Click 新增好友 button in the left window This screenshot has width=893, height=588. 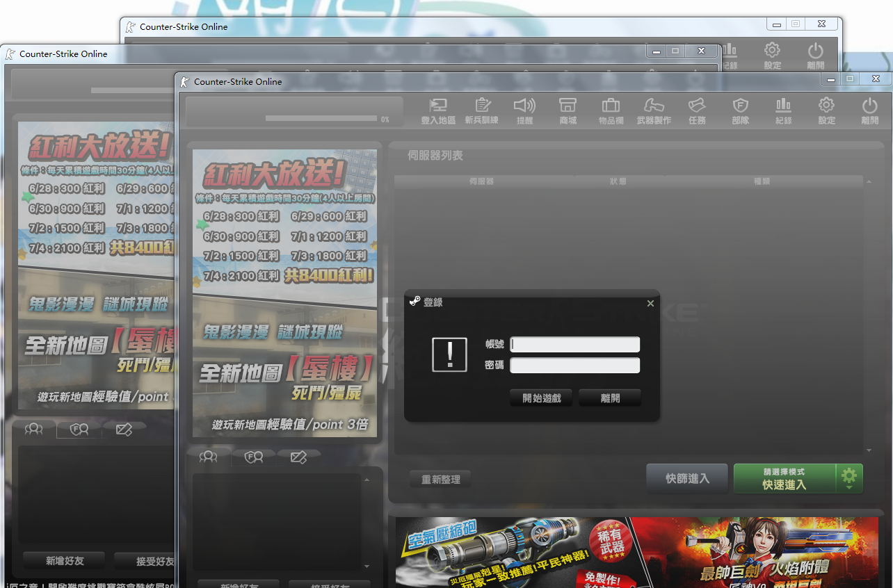64,560
